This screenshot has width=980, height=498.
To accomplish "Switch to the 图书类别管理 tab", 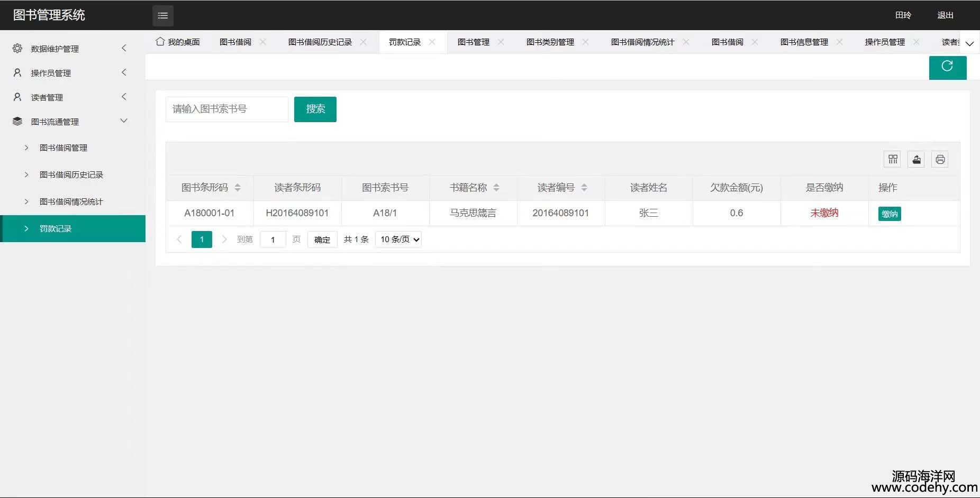I will click(550, 42).
